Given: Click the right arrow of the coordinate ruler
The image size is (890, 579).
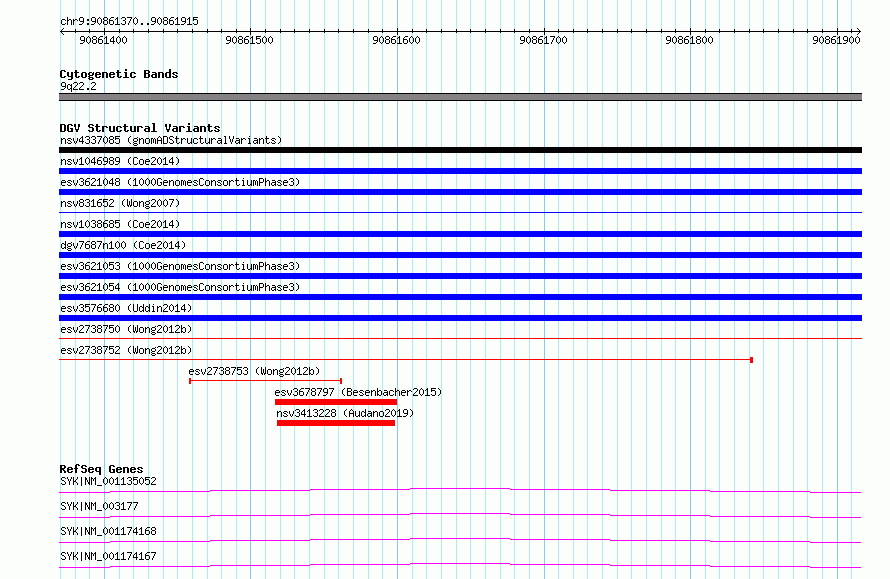Looking at the screenshot, I should point(859,32).
